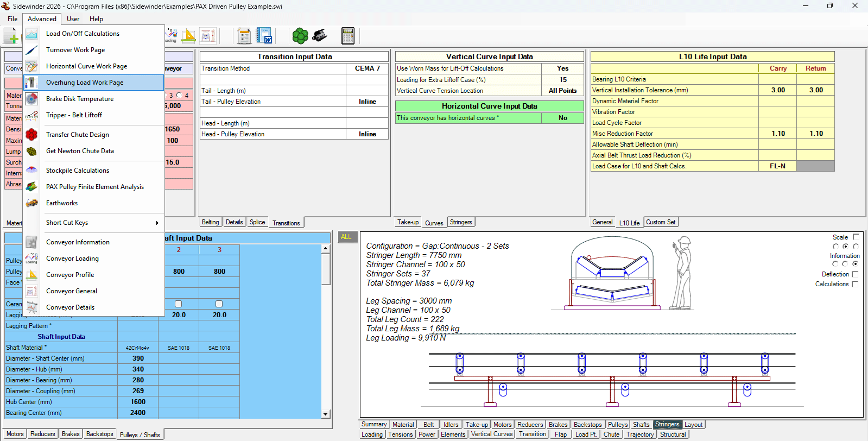Tick the Deflection checkbox
Image resolution: width=868 pixels, height=441 pixels.
click(x=855, y=274)
